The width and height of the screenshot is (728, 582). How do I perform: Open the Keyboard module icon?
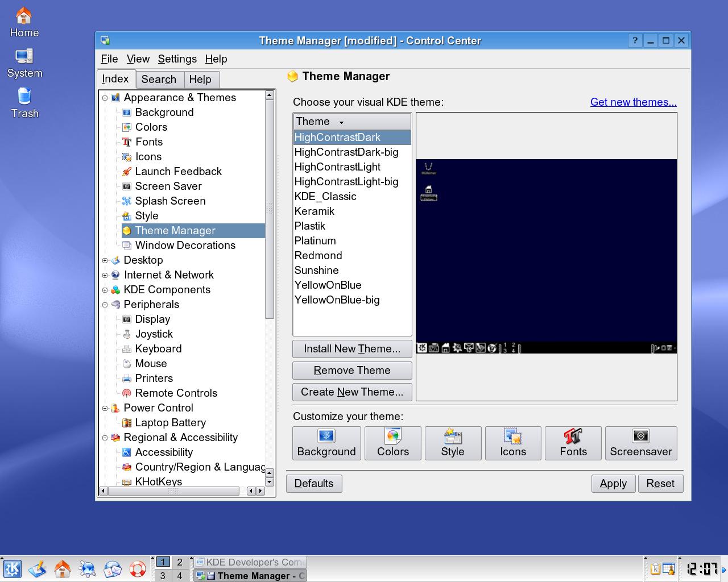click(127, 349)
